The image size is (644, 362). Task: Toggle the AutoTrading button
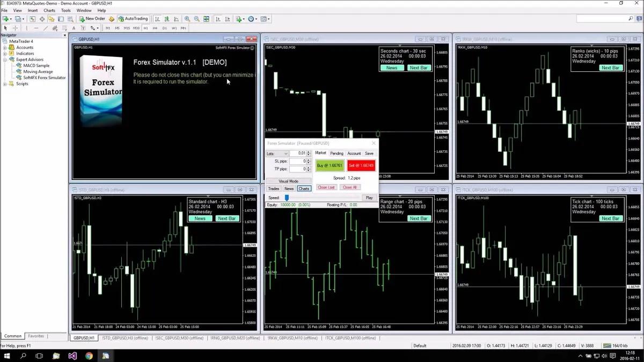(x=133, y=19)
